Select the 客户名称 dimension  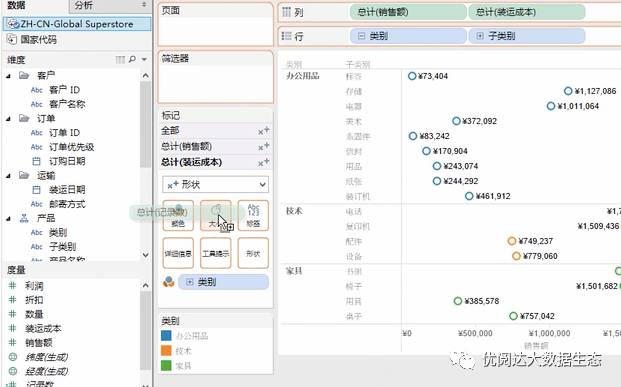coord(67,104)
